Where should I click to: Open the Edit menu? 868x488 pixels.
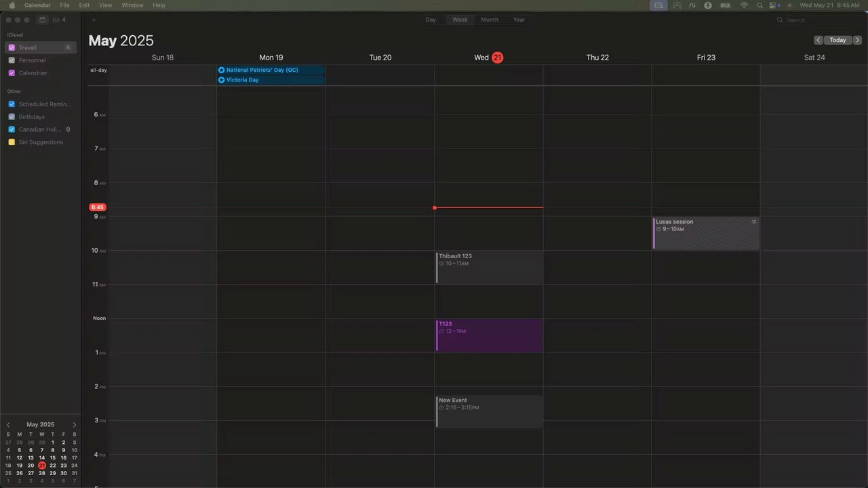pos(84,5)
